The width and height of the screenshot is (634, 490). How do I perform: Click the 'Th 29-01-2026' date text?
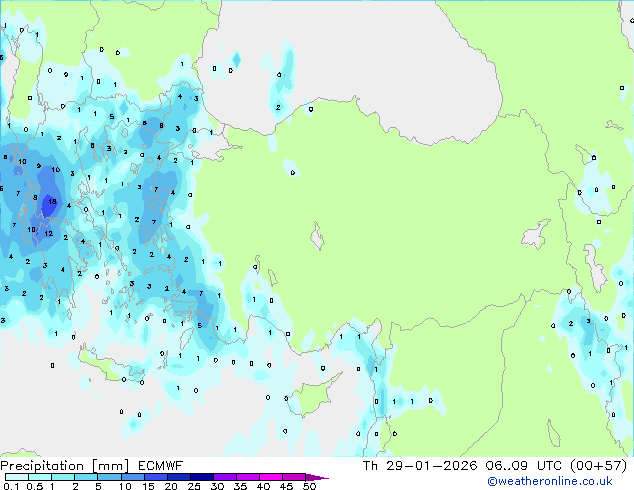tap(420, 466)
